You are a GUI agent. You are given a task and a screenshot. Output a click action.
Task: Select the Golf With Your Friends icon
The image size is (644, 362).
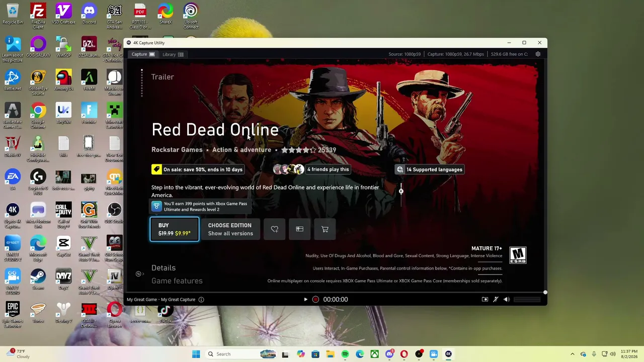coord(89,216)
